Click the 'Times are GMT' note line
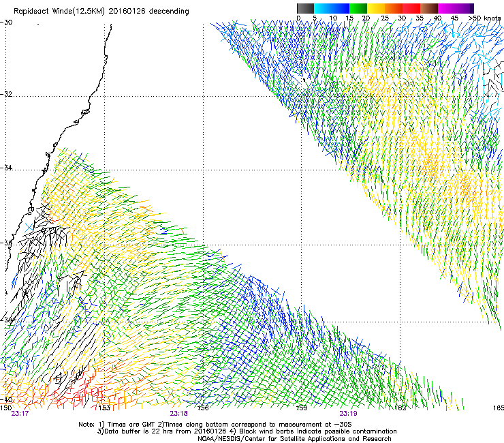 (215, 425)
